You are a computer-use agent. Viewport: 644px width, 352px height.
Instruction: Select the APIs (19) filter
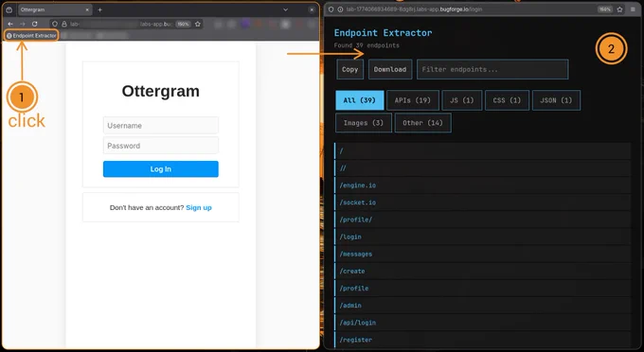click(x=413, y=100)
